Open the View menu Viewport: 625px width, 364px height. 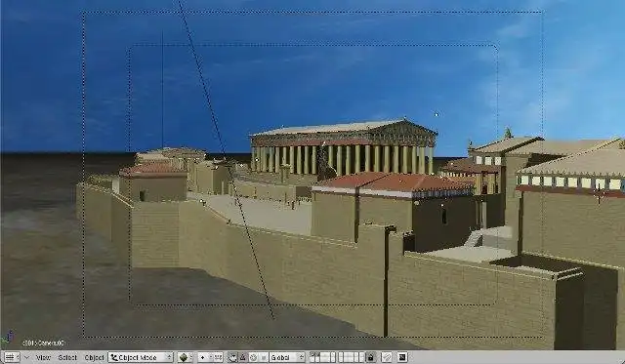(x=43, y=357)
